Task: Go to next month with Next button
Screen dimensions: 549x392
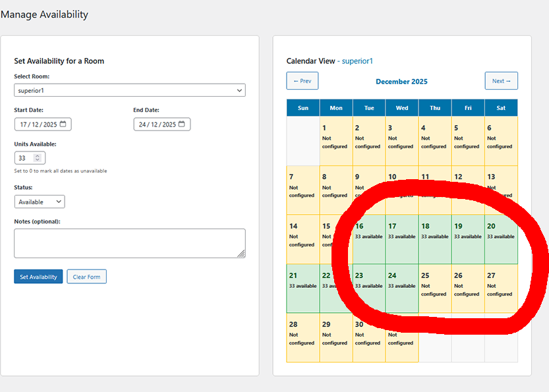Action: (x=501, y=81)
